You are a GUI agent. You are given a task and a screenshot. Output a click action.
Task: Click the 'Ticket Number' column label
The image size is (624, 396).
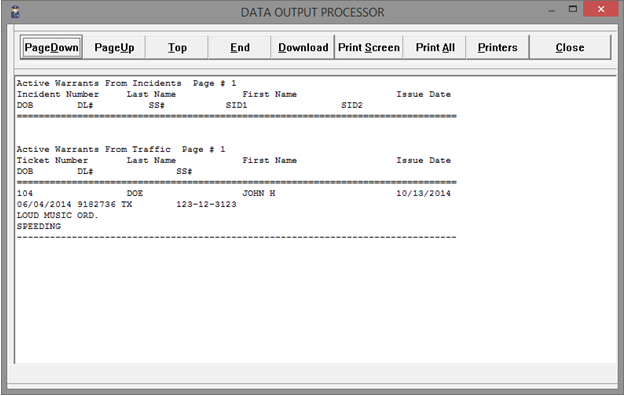pyautogui.click(x=52, y=160)
